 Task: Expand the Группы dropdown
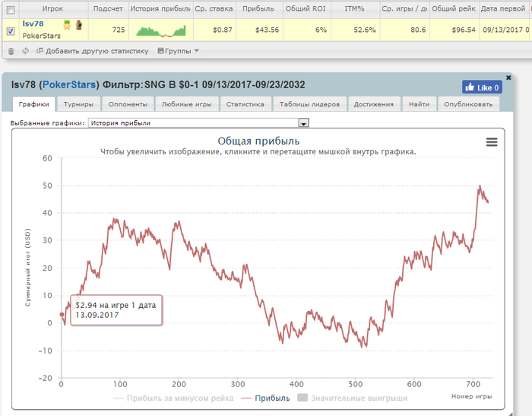178,51
